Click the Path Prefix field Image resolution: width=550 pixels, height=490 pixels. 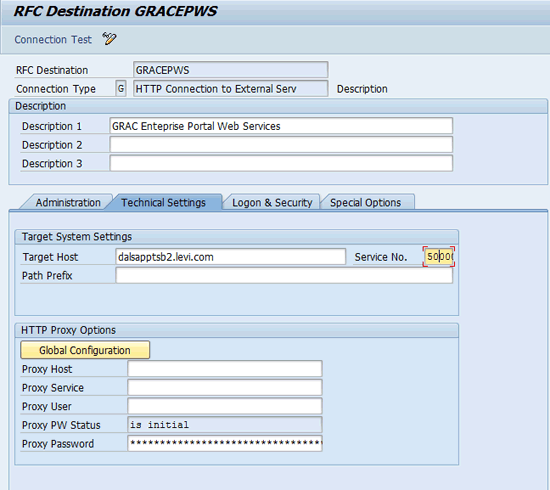(x=284, y=275)
